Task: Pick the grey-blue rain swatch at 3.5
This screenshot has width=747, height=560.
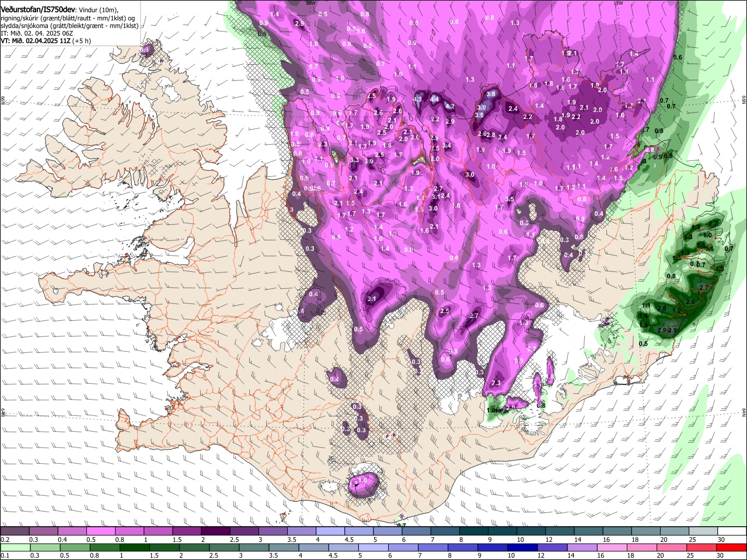Action: click(x=284, y=548)
